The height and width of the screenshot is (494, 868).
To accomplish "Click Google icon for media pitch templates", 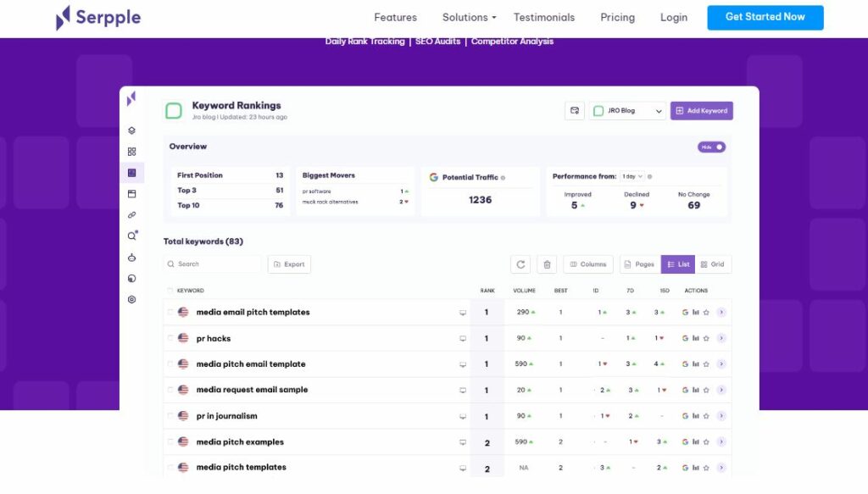I will pos(685,468).
